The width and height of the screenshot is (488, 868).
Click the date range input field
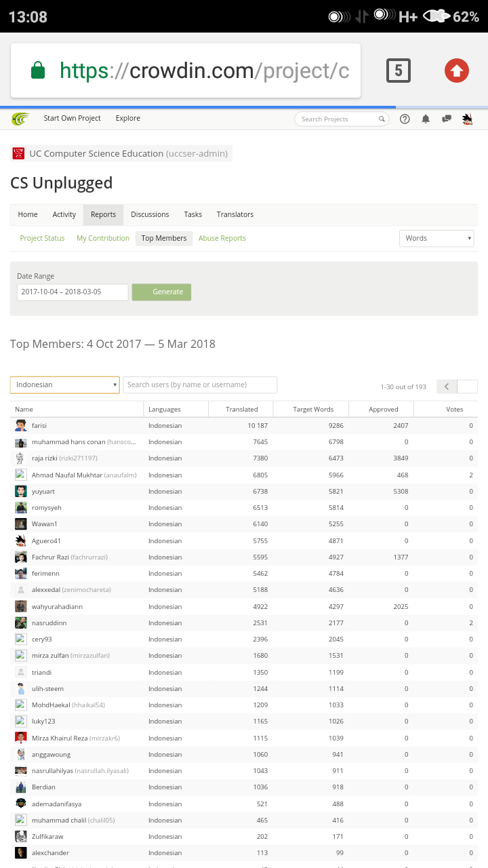73,292
